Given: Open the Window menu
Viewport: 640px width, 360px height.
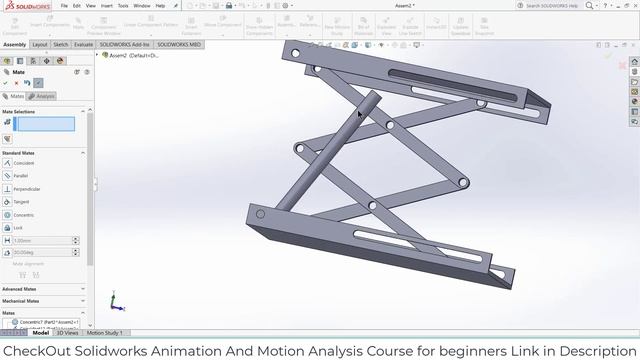Looking at the screenshot, I should tap(142, 6).
